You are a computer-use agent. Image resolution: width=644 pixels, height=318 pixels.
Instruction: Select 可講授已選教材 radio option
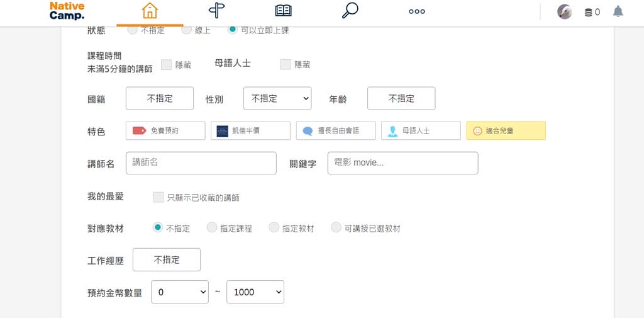tap(336, 227)
